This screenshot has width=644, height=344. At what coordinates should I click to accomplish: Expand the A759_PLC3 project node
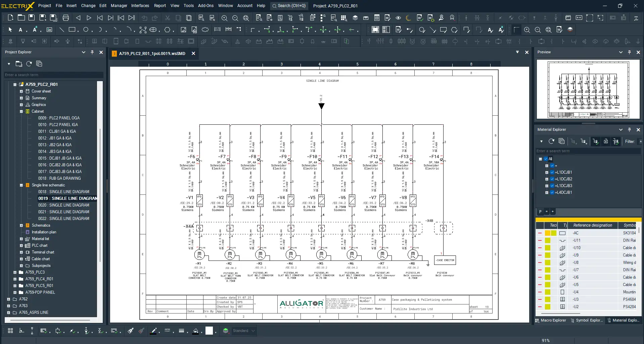pos(15,272)
